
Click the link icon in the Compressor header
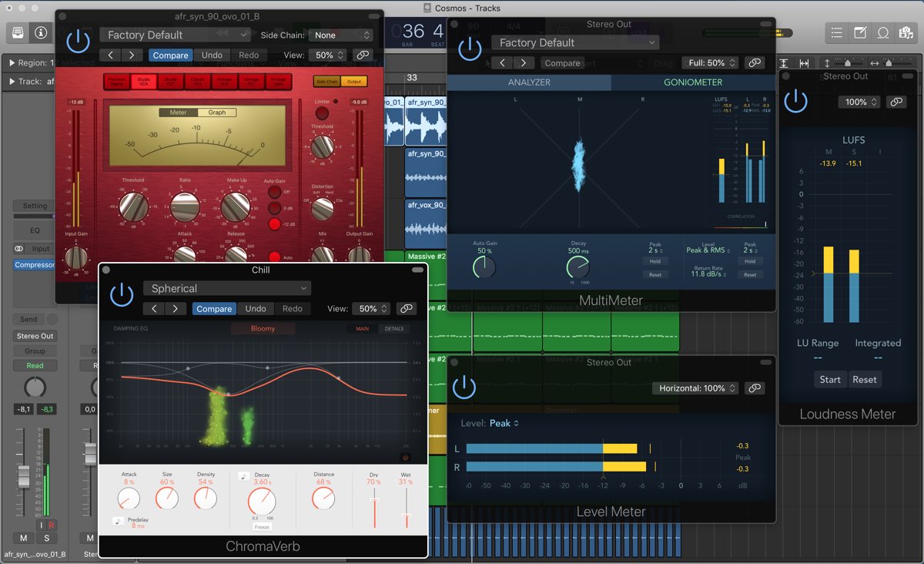tap(362, 55)
